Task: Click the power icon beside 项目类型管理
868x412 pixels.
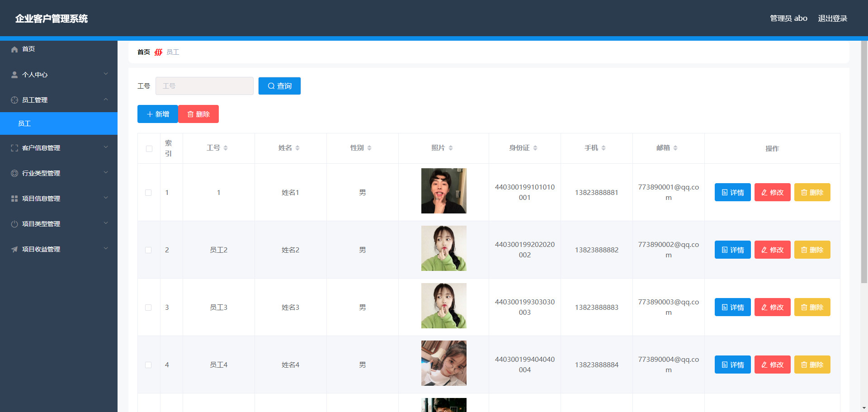Action: tap(14, 224)
